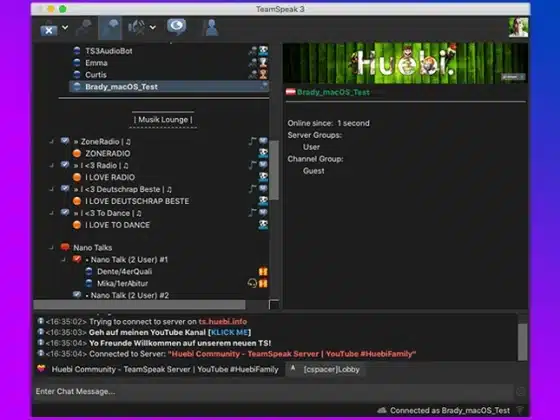Viewport: 560px width, 420px height.
Task: Focus the Enter Chat Message input field
Action: 274,392
